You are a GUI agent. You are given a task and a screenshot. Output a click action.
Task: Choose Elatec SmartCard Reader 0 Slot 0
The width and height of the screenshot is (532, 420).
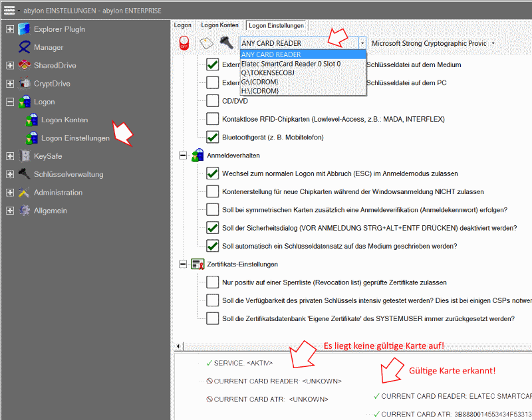click(x=303, y=64)
